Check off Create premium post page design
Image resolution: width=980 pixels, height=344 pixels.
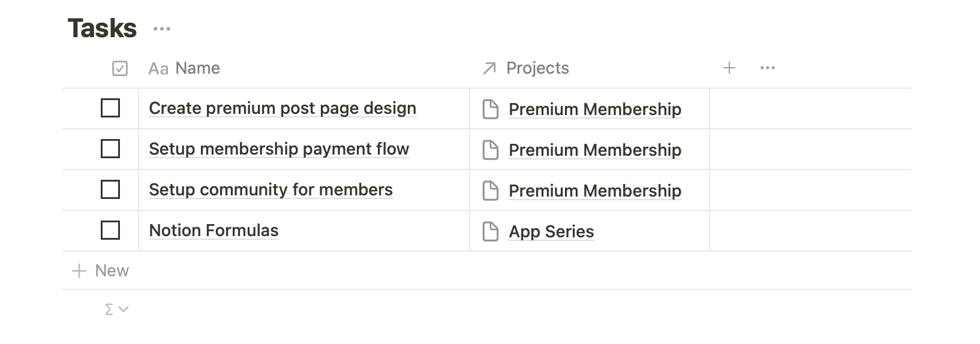(110, 108)
